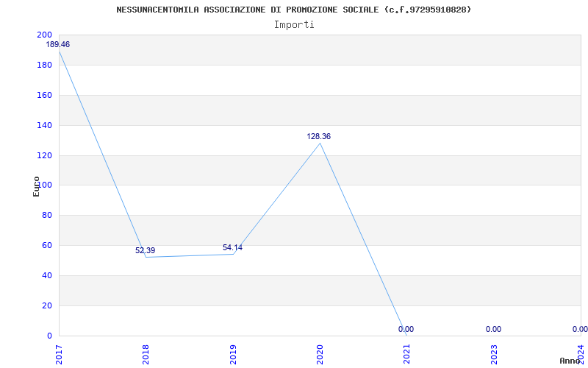
Task: Click the 80 y-axis tick label
Action: click(47, 215)
